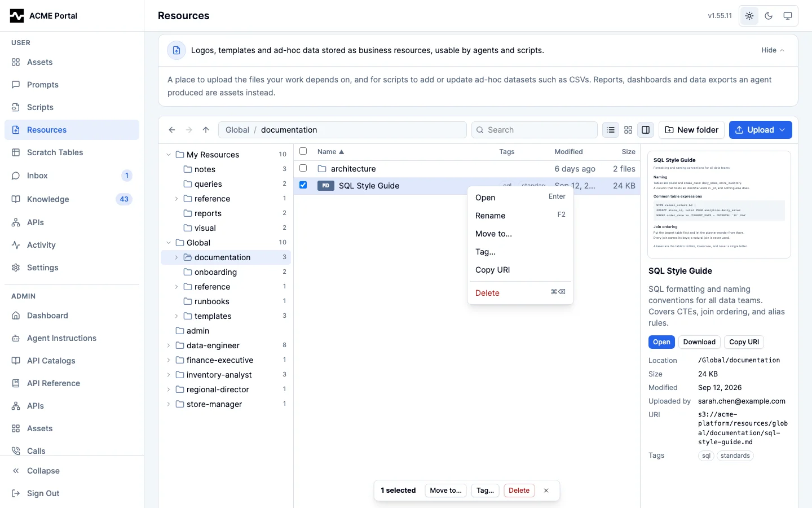Toggle the select-all checkbox in header
Screen dimensions: 812x508
click(x=303, y=151)
